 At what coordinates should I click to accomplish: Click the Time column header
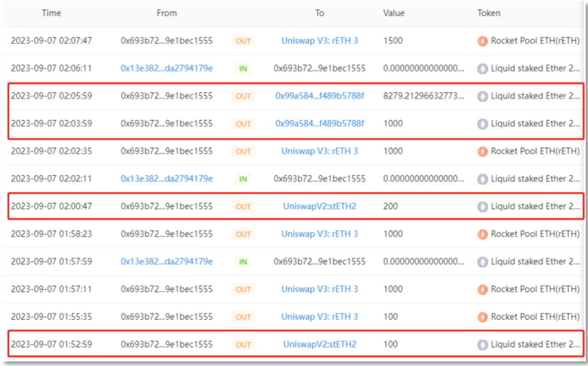click(x=52, y=13)
